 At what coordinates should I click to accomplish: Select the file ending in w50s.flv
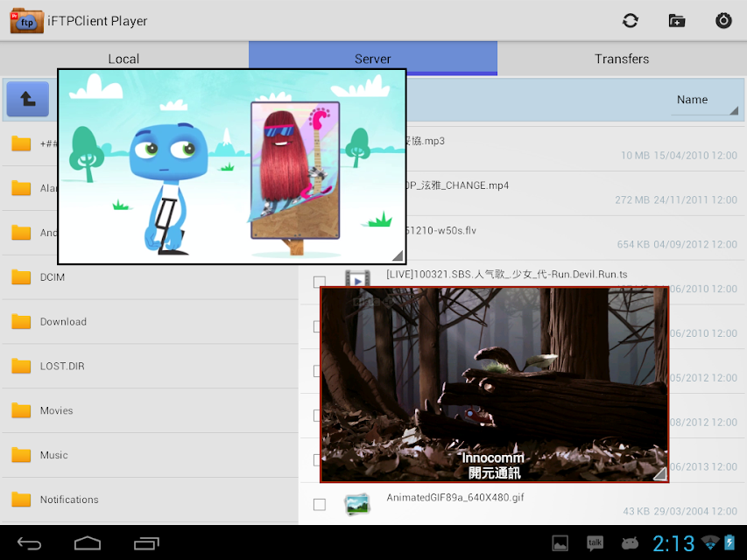click(441, 230)
